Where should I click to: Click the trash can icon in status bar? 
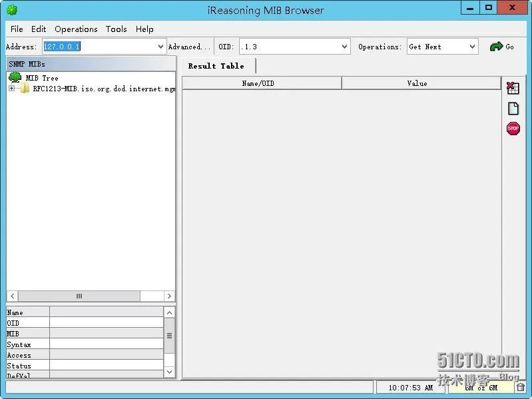tap(521, 387)
